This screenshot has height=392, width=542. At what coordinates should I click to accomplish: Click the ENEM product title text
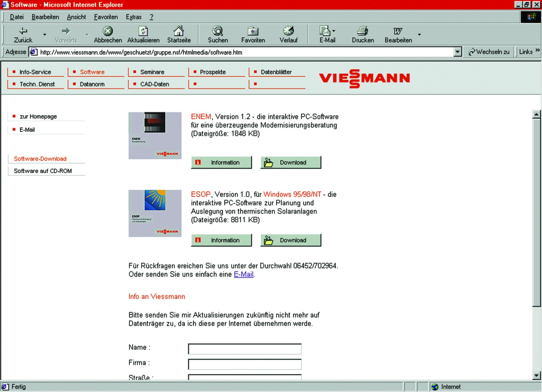(x=201, y=117)
